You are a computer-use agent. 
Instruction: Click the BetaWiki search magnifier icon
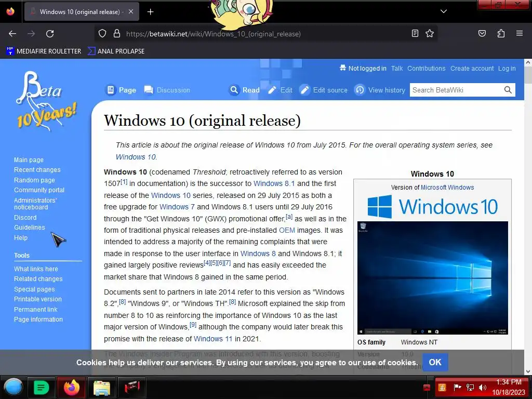pyautogui.click(x=508, y=90)
